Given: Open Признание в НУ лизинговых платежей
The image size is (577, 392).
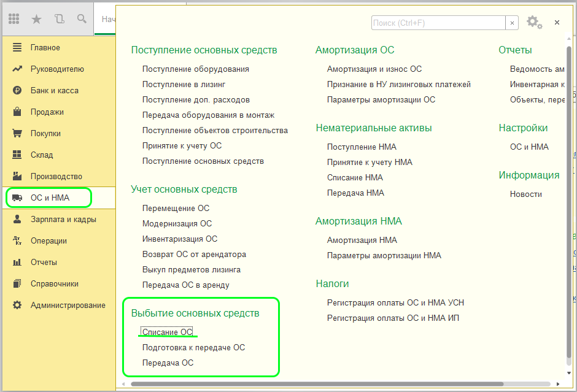Looking at the screenshot, I should coord(399,84).
